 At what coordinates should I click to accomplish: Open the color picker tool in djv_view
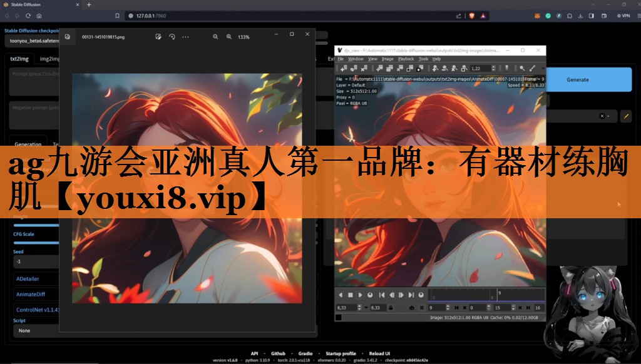coord(532,69)
